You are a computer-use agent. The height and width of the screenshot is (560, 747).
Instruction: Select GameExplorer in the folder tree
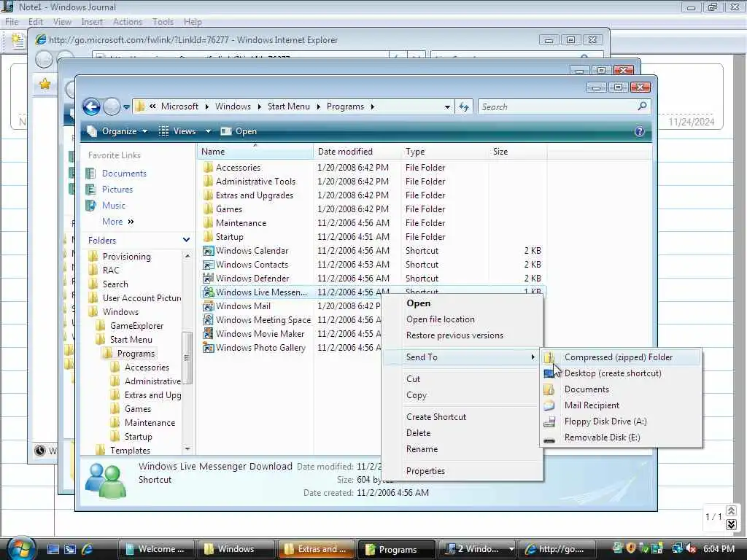tap(136, 326)
